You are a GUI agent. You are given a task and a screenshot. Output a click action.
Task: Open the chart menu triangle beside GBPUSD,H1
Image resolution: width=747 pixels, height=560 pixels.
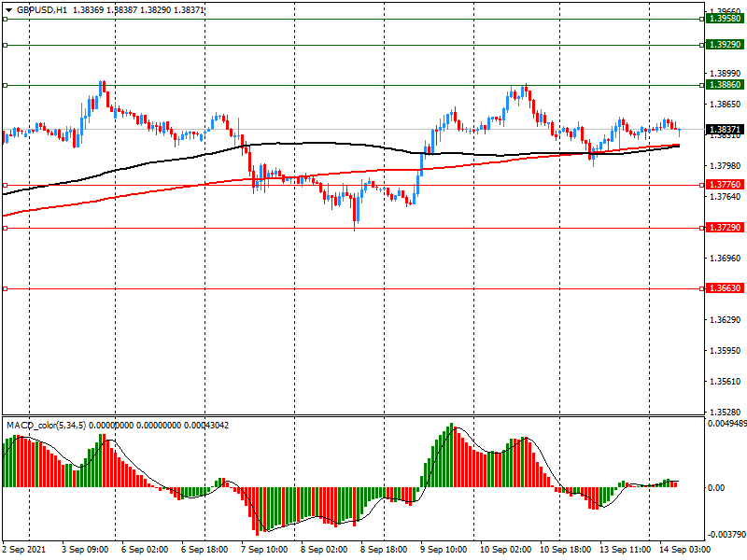tap(8, 10)
